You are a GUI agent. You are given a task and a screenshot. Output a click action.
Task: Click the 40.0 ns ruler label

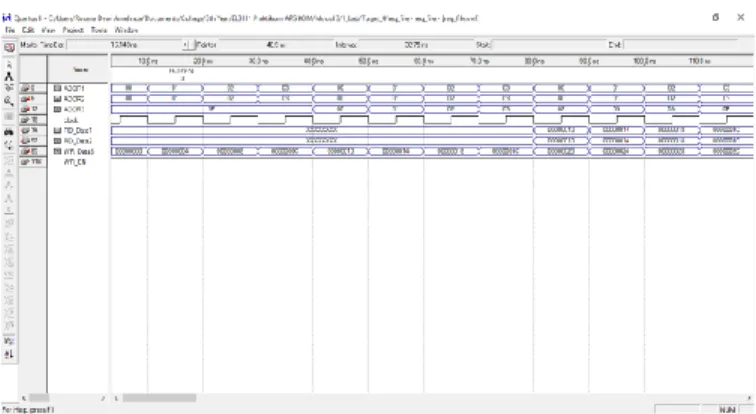[x=313, y=61]
